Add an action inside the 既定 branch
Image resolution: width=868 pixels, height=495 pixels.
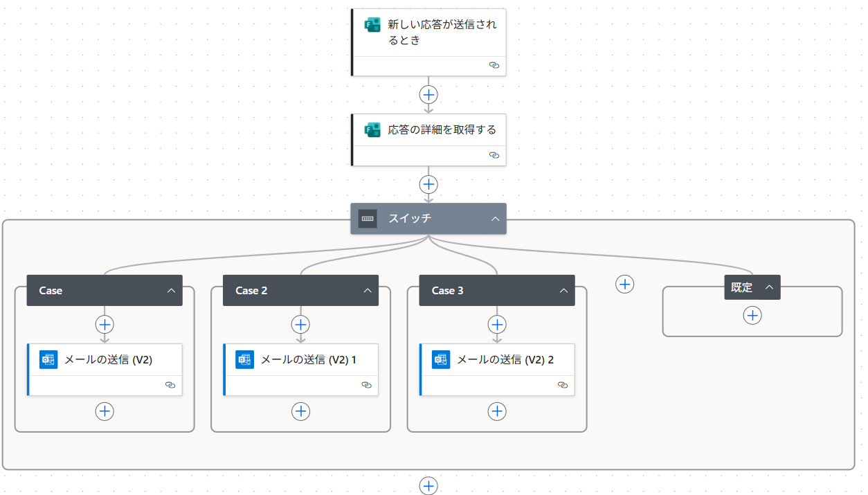coord(752,316)
